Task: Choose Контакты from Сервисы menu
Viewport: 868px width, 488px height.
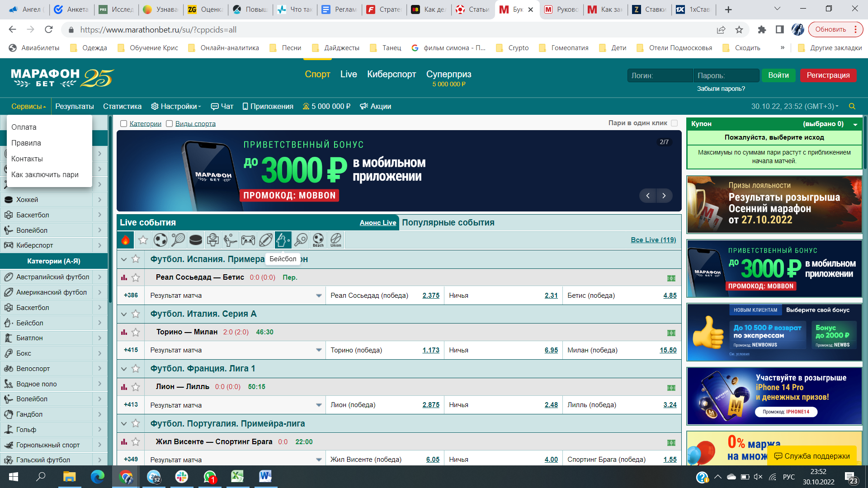Action: coord(27,159)
